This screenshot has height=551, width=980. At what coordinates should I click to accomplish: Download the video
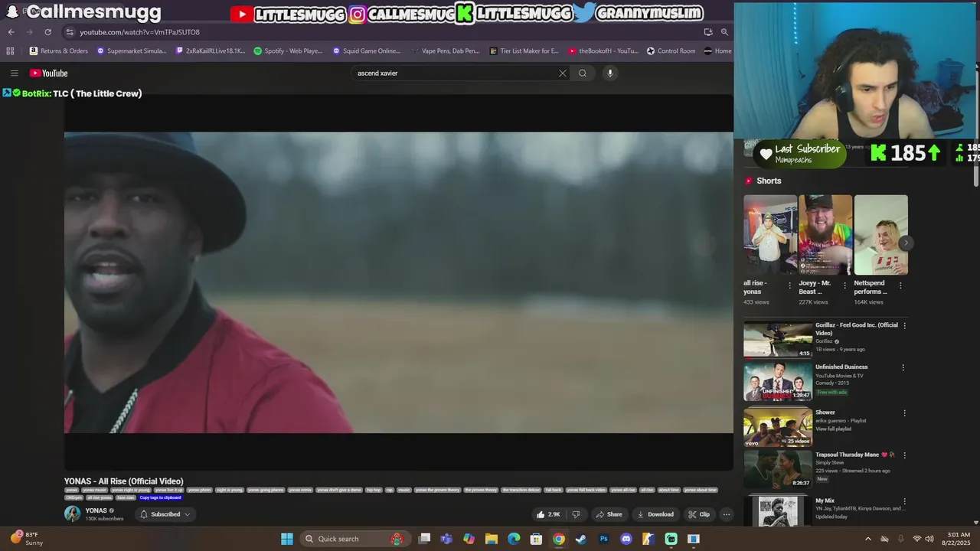(655, 514)
